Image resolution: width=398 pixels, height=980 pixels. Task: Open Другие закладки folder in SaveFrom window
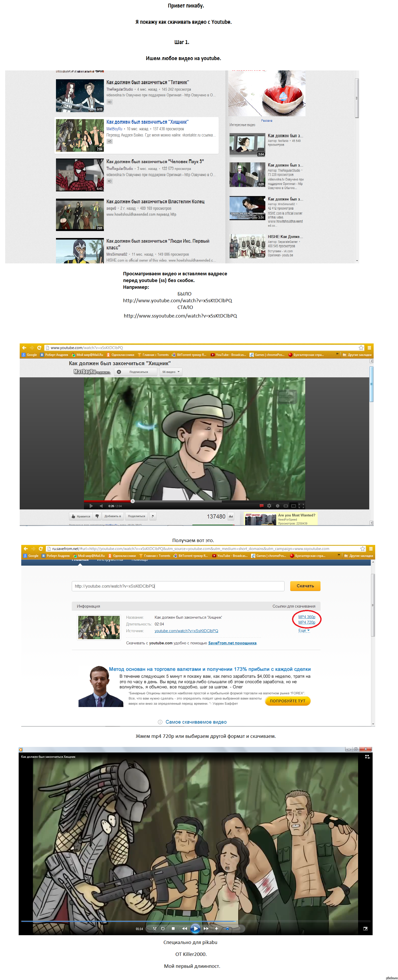[358, 556]
